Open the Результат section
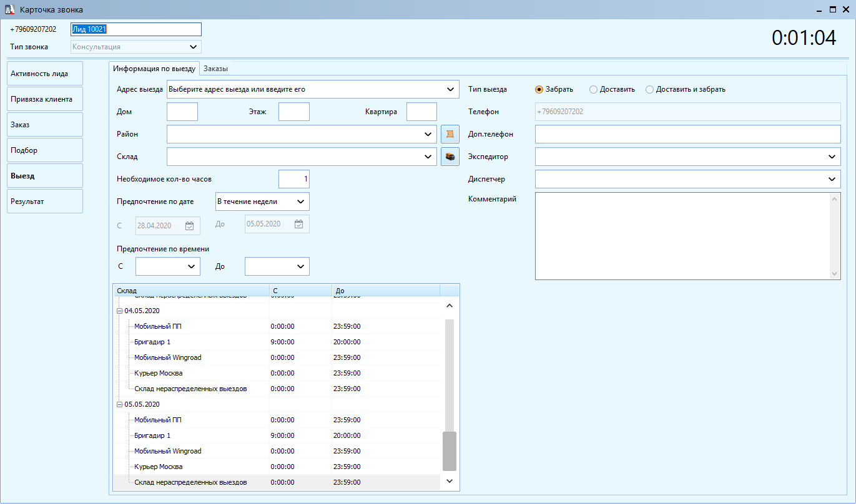 coord(45,201)
